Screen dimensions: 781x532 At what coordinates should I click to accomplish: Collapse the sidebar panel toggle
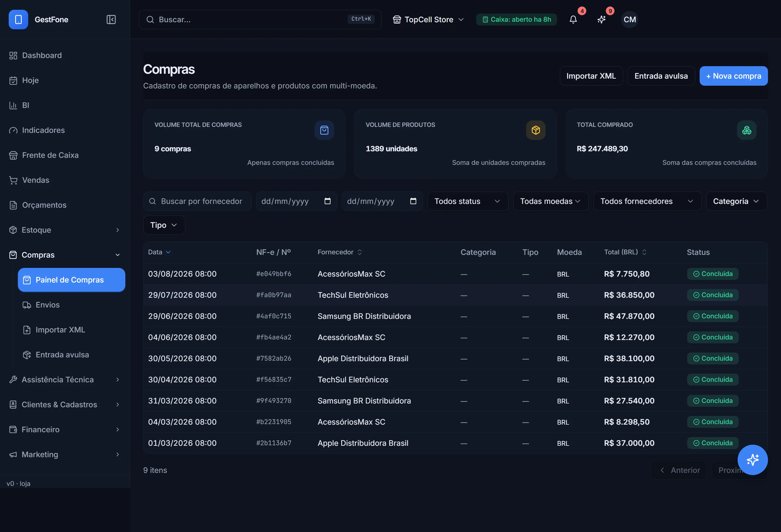[111, 20]
